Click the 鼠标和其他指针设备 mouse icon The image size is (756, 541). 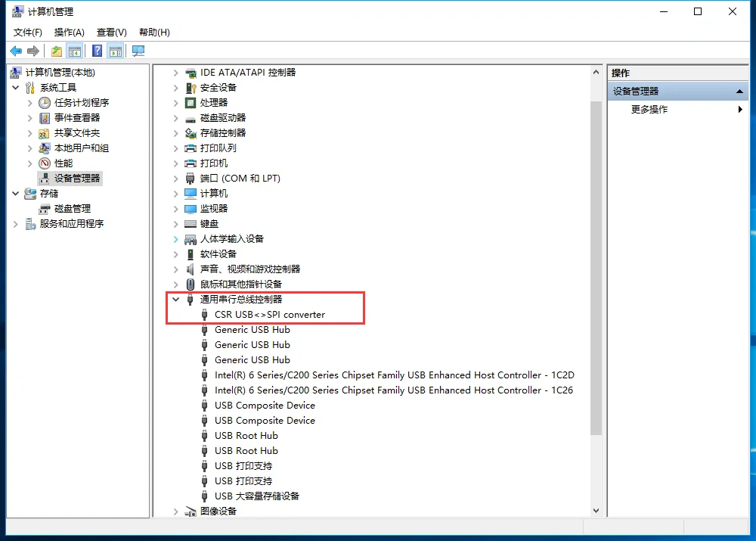[191, 284]
